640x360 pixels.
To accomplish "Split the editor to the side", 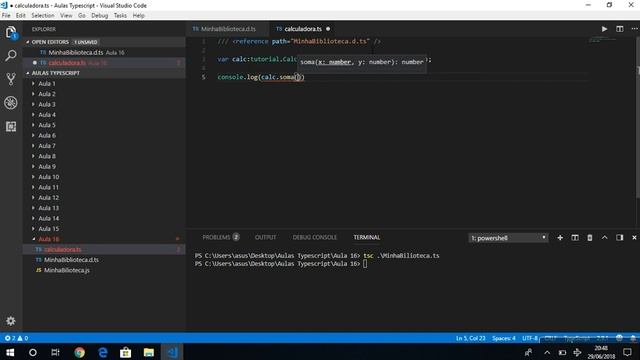I will pos(620,29).
